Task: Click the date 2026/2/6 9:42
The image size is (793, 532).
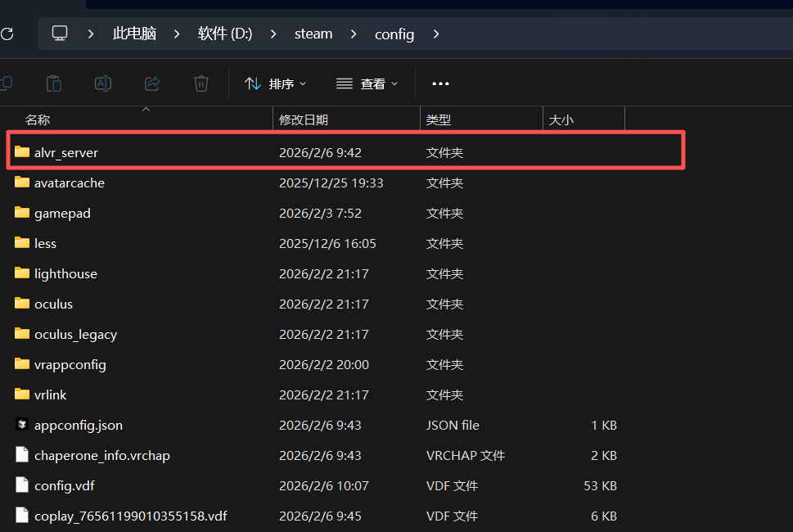Action: 320,152
